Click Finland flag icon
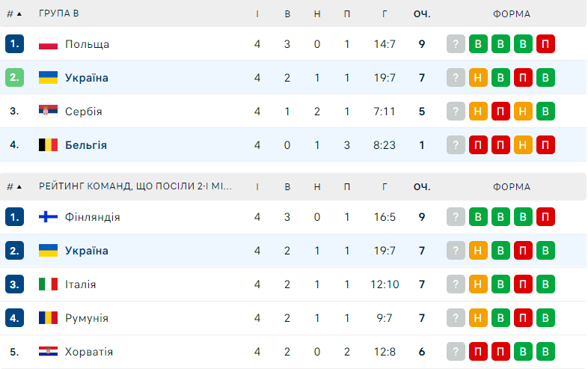The width and height of the screenshot is (588, 369). click(48, 217)
